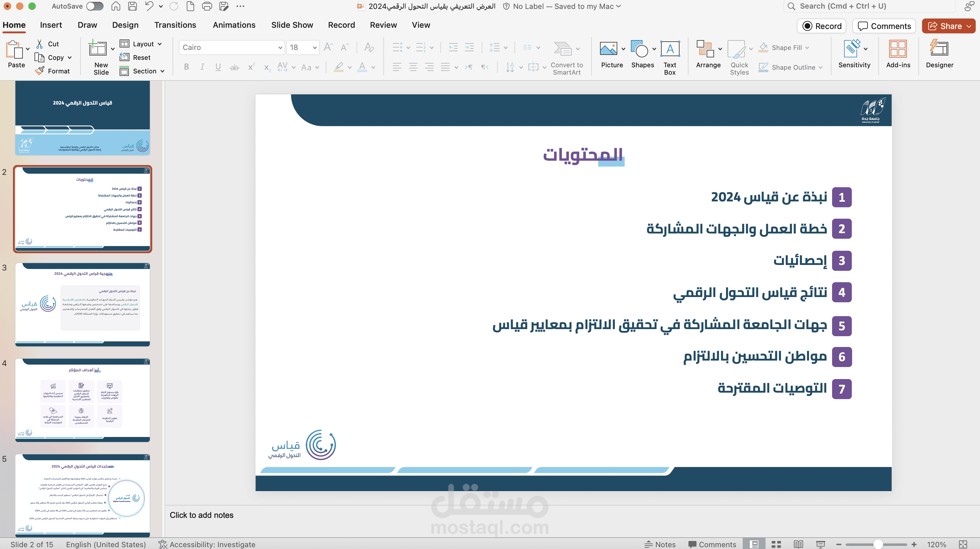Toggle Normal view button in status bar

tap(754, 544)
